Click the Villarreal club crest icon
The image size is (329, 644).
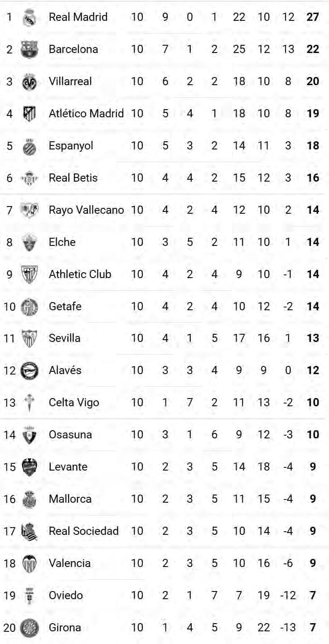29,82
